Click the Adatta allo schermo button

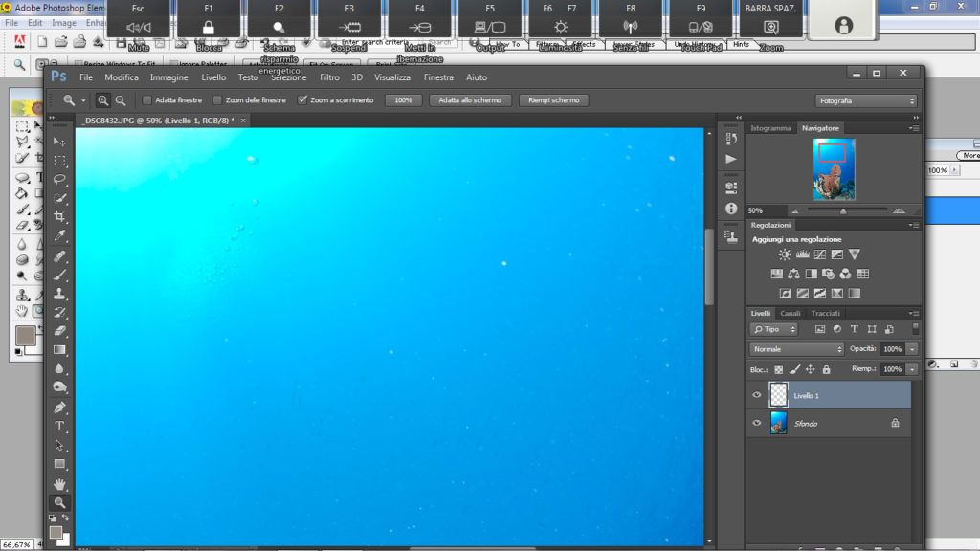tap(470, 99)
